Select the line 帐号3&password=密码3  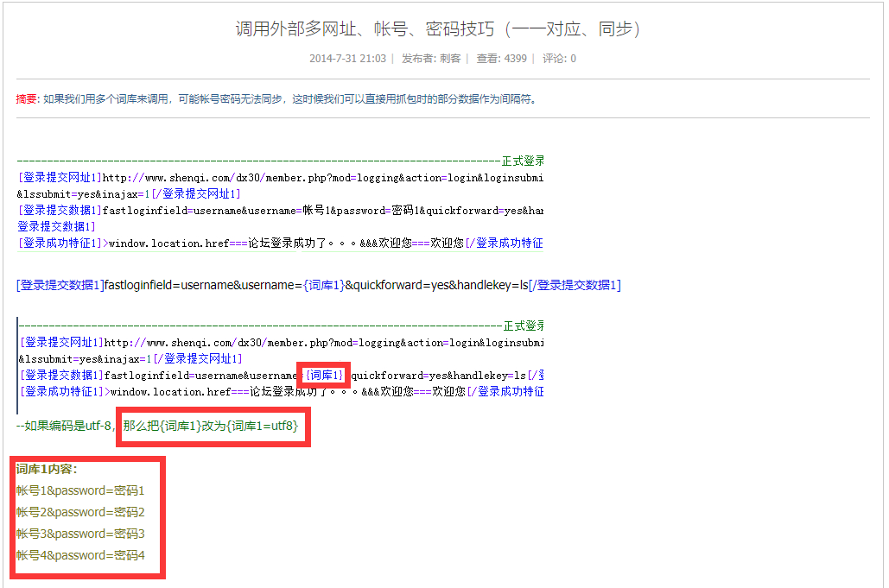click(80, 534)
